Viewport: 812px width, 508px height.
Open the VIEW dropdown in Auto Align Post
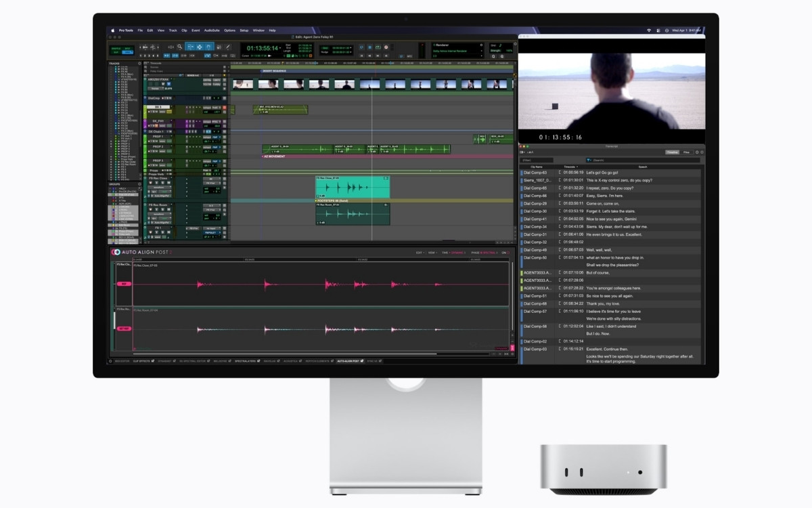(432, 253)
